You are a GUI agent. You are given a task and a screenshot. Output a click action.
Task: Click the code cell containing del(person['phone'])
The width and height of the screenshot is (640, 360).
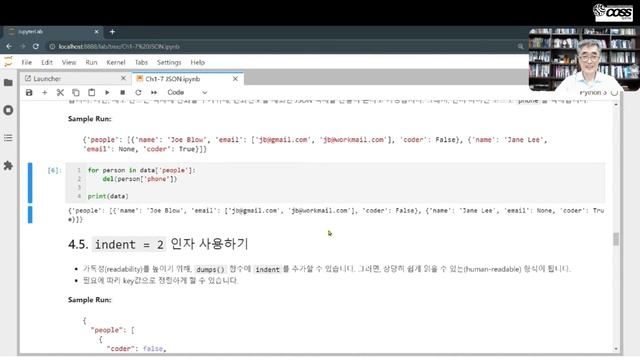click(335, 183)
